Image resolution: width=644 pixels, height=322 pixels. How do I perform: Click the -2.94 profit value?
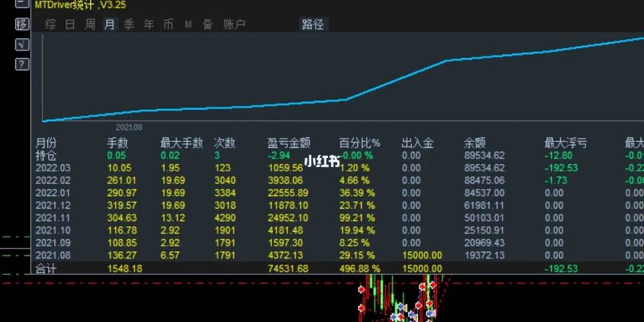click(279, 156)
